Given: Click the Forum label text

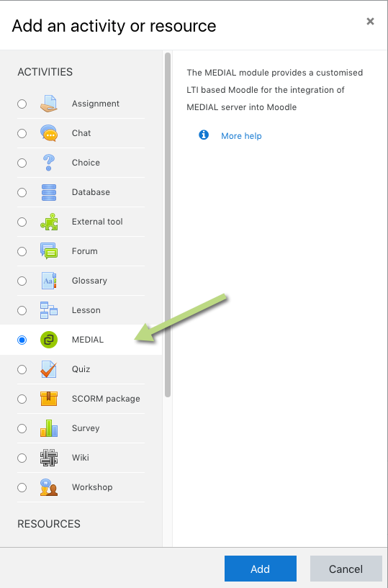Looking at the screenshot, I should pos(84,251).
